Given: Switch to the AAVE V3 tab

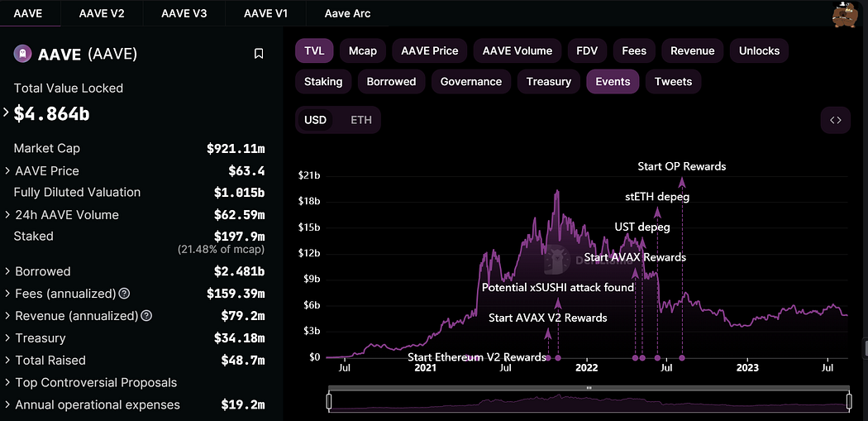Looking at the screenshot, I should pos(184,13).
